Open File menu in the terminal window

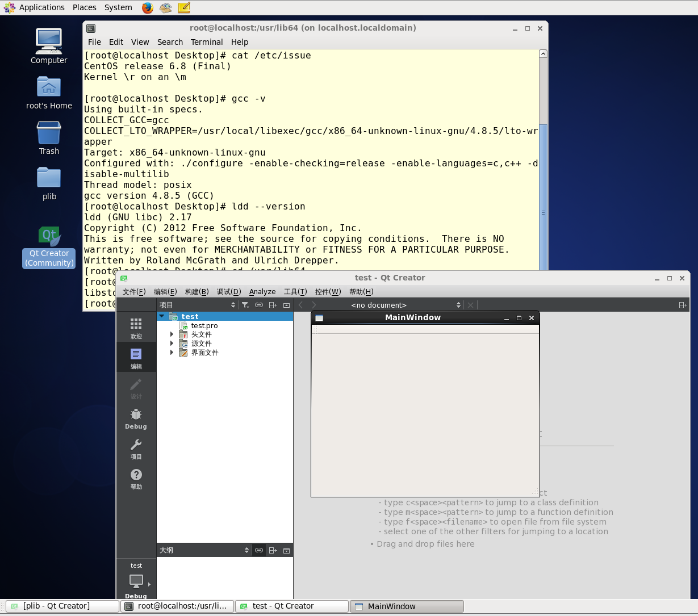[x=94, y=42]
